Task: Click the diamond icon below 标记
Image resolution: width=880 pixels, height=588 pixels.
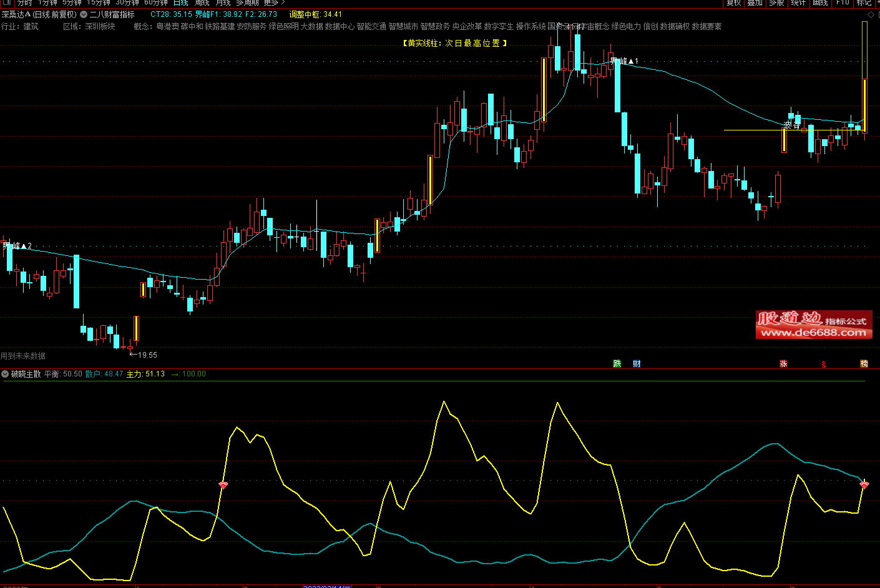Action: (x=871, y=14)
